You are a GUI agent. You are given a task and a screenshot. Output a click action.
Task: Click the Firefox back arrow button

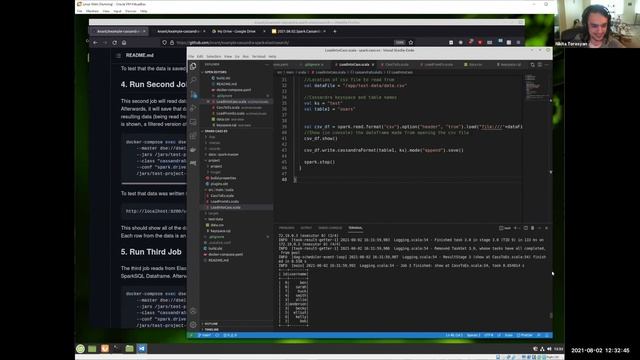pyautogui.click(x=96, y=42)
